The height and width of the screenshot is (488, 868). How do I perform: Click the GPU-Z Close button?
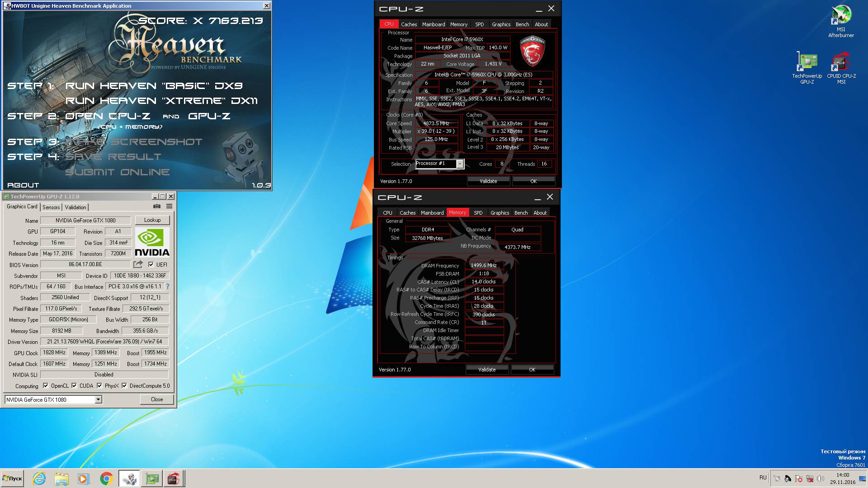pos(156,399)
